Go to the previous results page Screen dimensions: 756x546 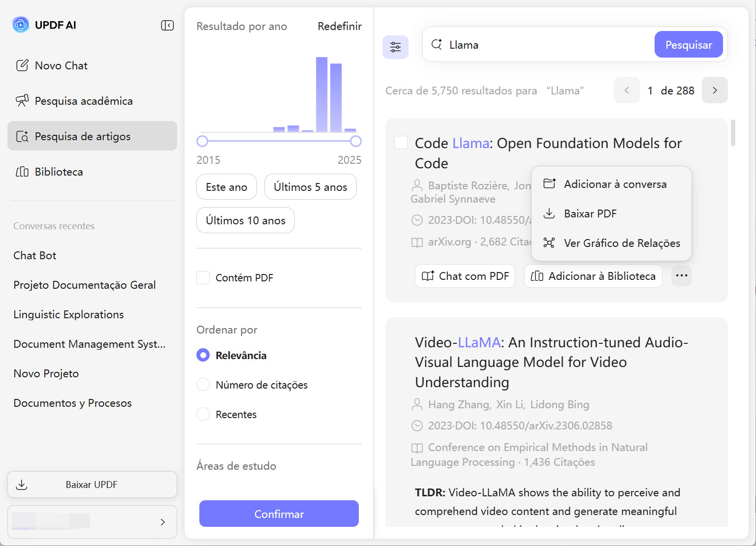pyautogui.click(x=627, y=90)
